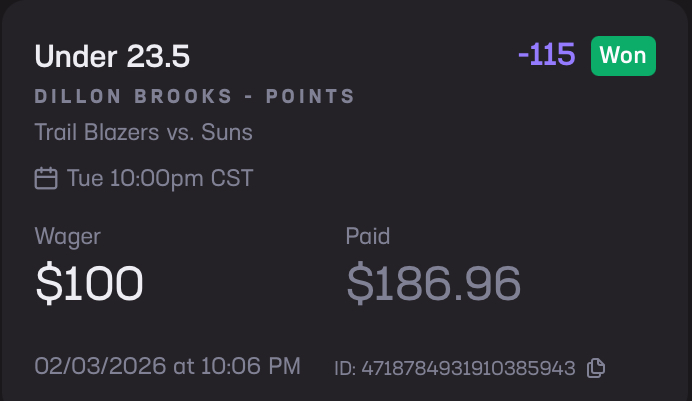
Task: Select the Suns team name
Action: [x=227, y=132]
